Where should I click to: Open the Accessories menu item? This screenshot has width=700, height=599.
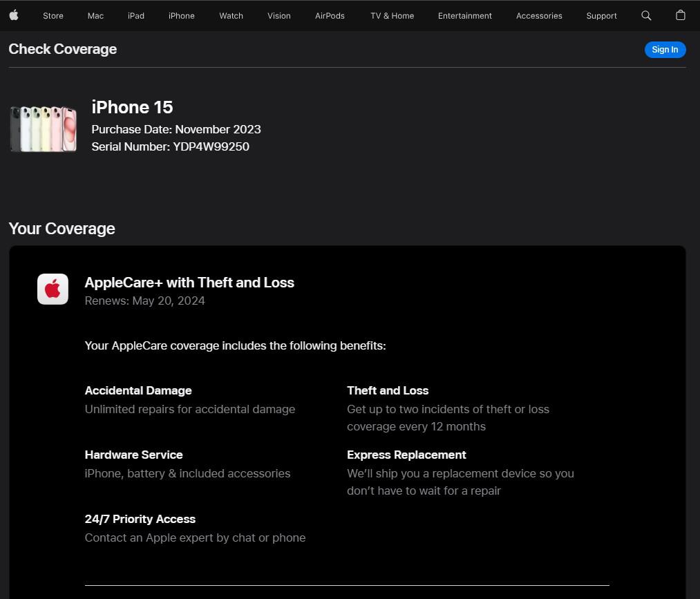tap(539, 16)
